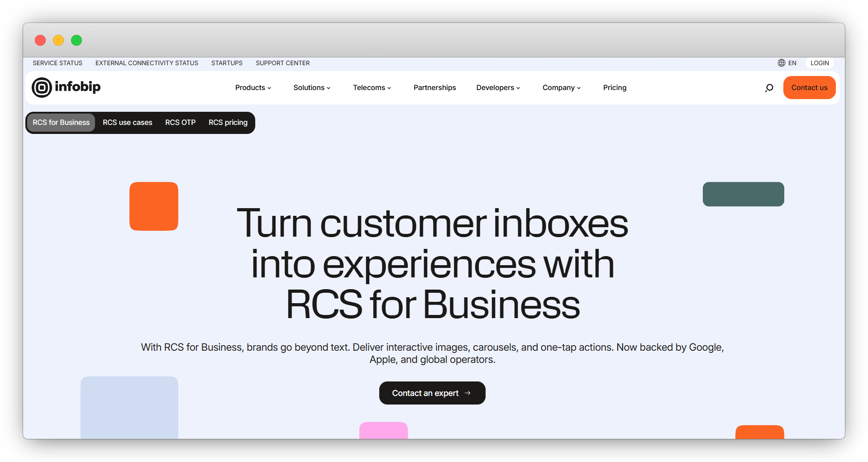
Task: Click the LOGIN button
Action: [820, 63]
